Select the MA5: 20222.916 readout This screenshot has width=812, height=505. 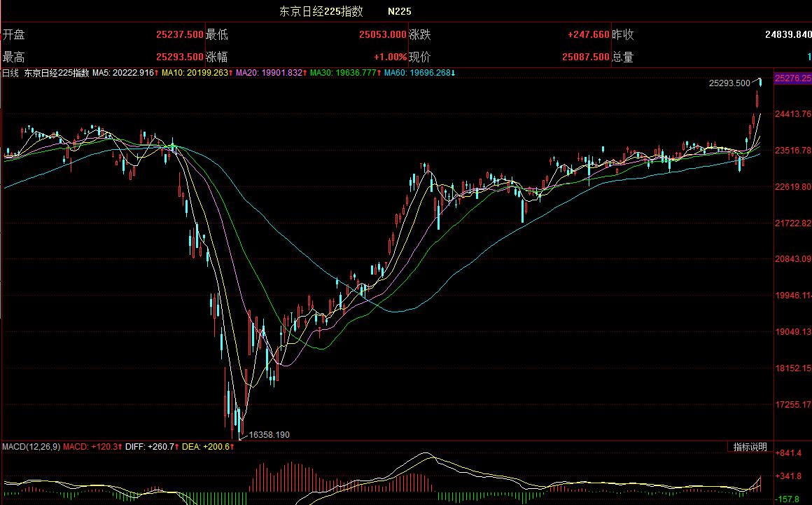tap(125, 73)
